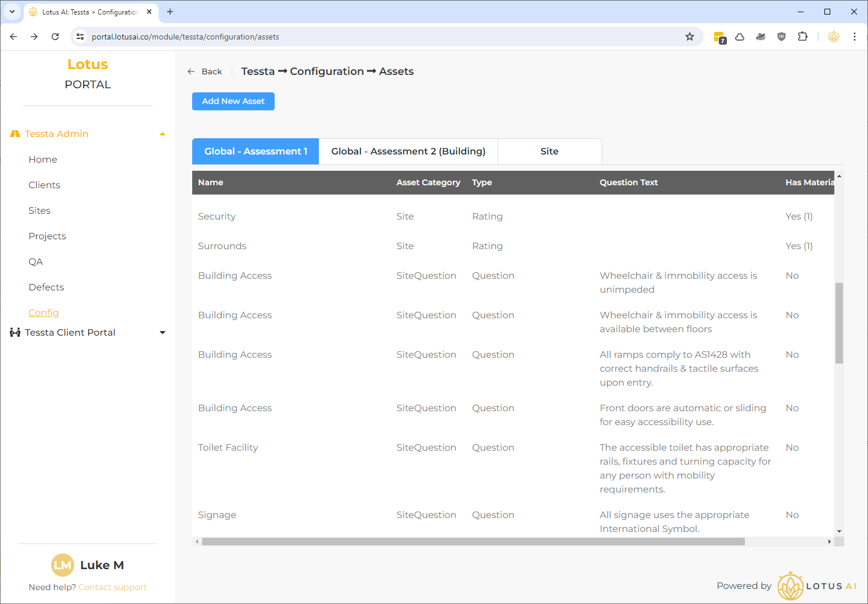Open Chrome's three-dot menu

pyautogui.click(x=855, y=37)
